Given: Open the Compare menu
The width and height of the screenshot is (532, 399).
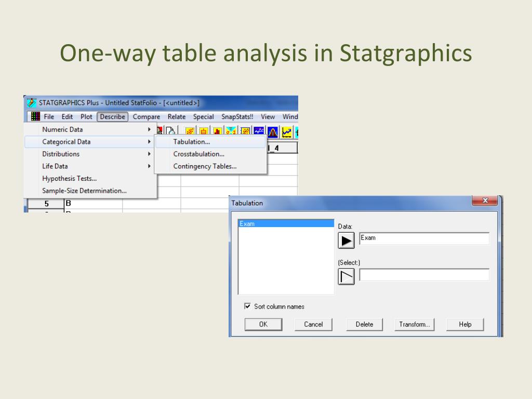Looking at the screenshot, I should pyautogui.click(x=146, y=117).
